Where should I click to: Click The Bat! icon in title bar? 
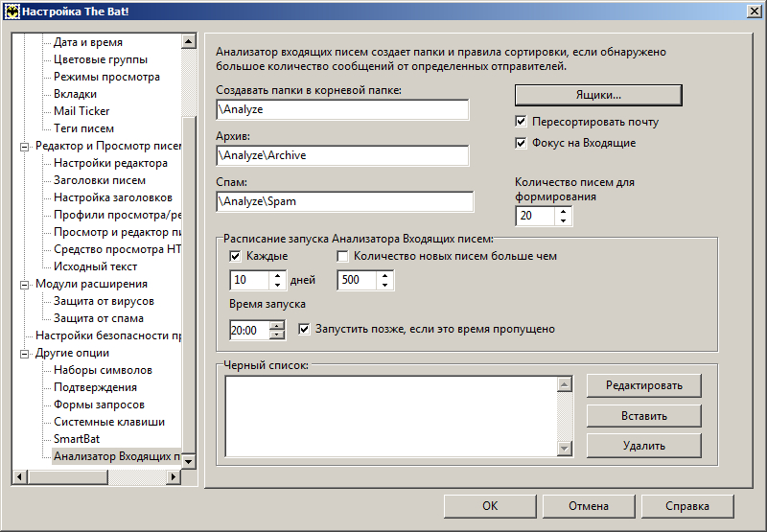coord(12,10)
